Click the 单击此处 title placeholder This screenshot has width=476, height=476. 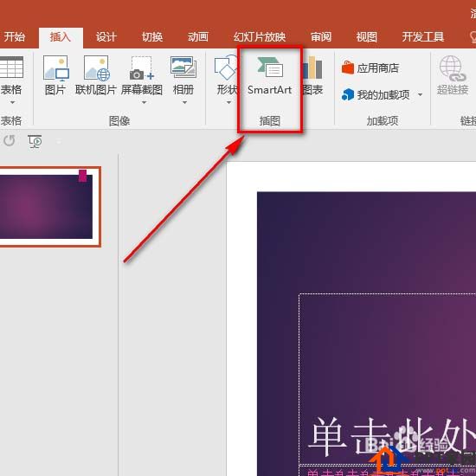pos(388,379)
